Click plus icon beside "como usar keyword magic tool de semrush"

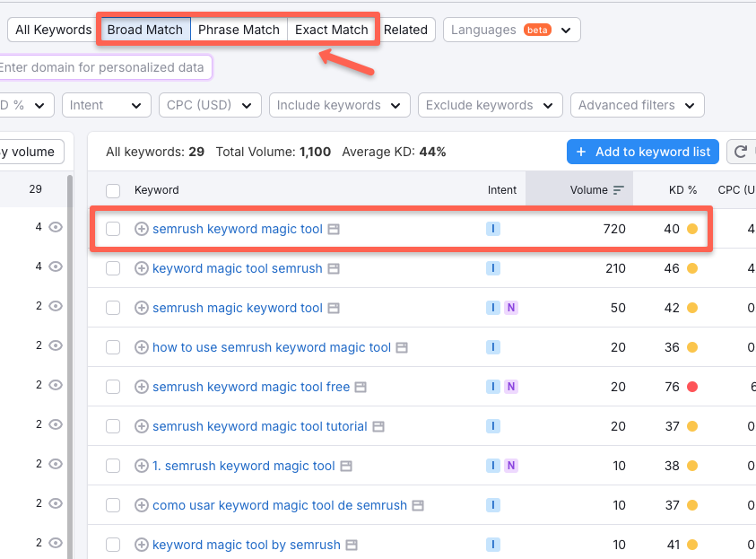click(x=142, y=505)
